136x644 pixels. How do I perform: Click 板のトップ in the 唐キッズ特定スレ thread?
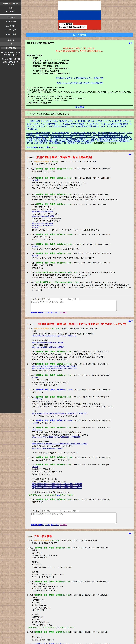(x=55, y=312)
